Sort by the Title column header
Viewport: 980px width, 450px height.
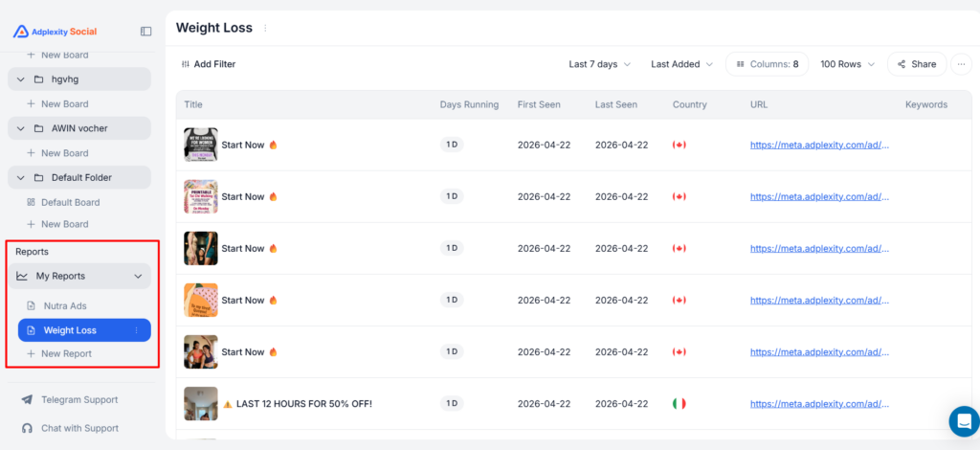[193, 104]
